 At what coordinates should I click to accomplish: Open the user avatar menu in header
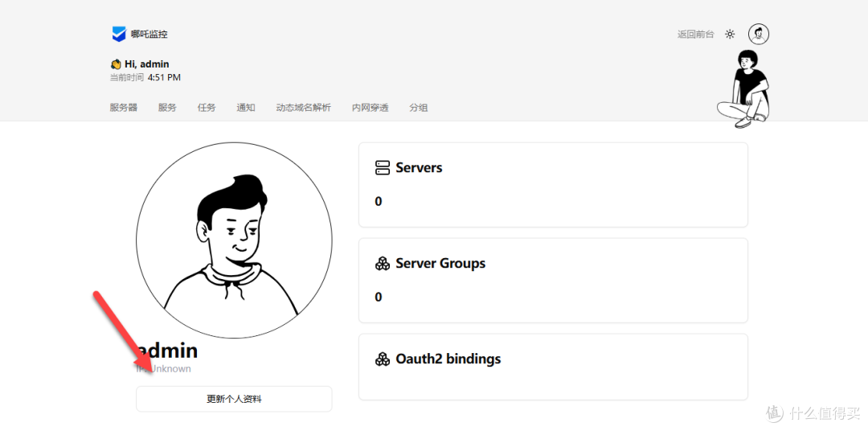(x=758, y=34)
